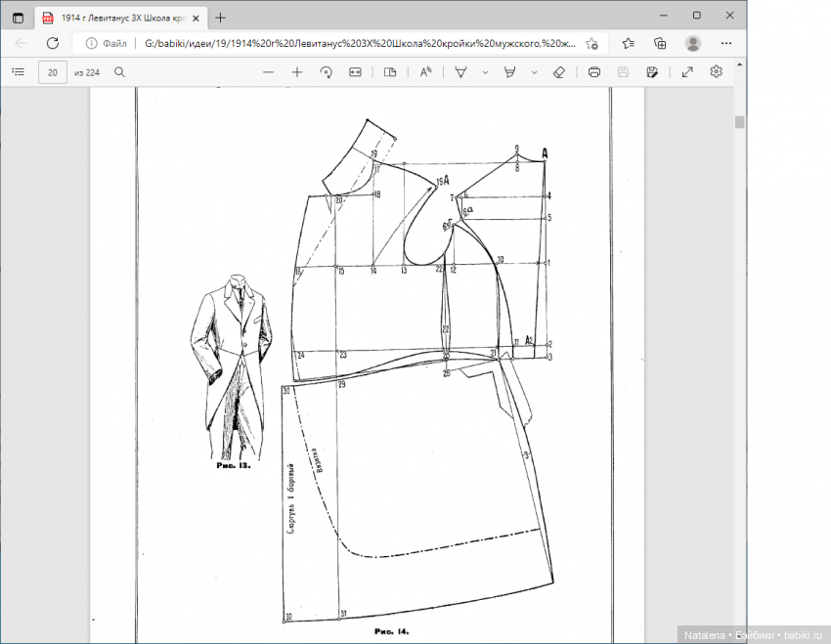Open the browser menu with three dots
Viewport: 831px width, 644px height.
click(726, 43)
